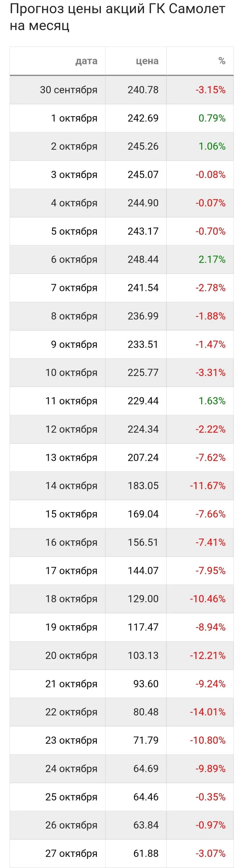The height and width of the screenshot is (868, 237).
Task: Click the heading "Прогноз цены акций ГК Самолет"
Action: tap(117, 9)
